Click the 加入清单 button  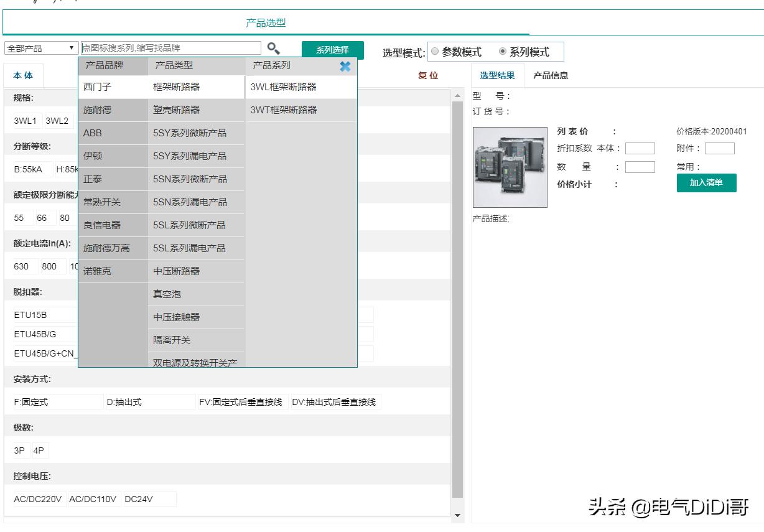[x=706, y=183]
